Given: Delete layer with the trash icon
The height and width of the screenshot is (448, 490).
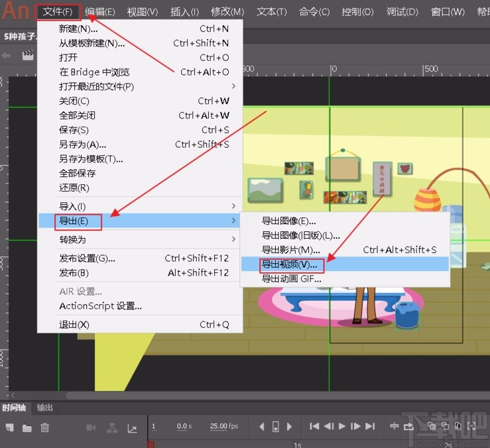Looking at the screenshot, I should tap(44, 427).
